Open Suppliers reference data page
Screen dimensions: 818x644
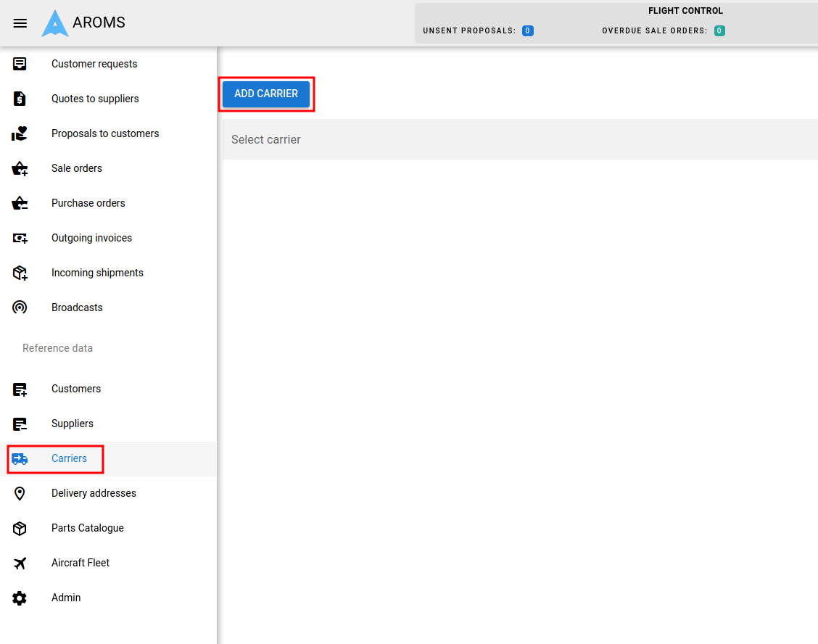click(73, 424)
